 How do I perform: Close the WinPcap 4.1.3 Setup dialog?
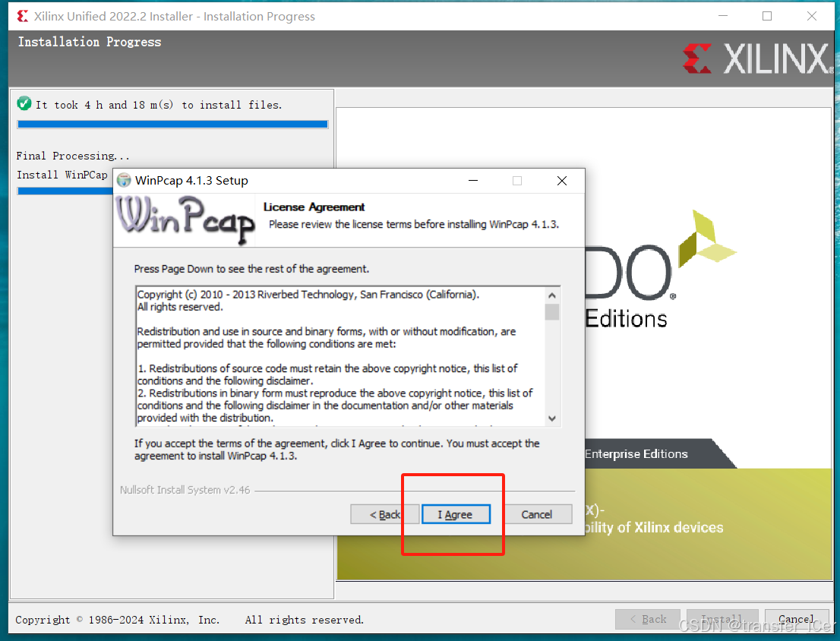point(561,181)
